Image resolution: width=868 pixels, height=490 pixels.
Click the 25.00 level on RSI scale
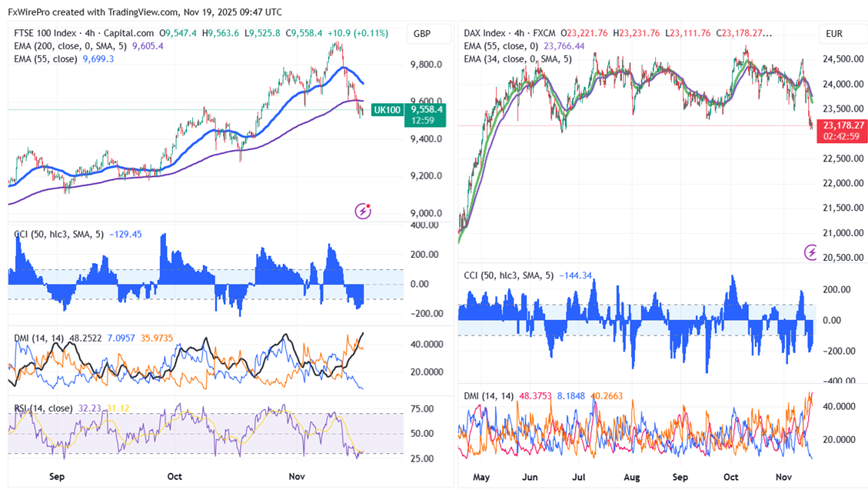click(422, 459)
